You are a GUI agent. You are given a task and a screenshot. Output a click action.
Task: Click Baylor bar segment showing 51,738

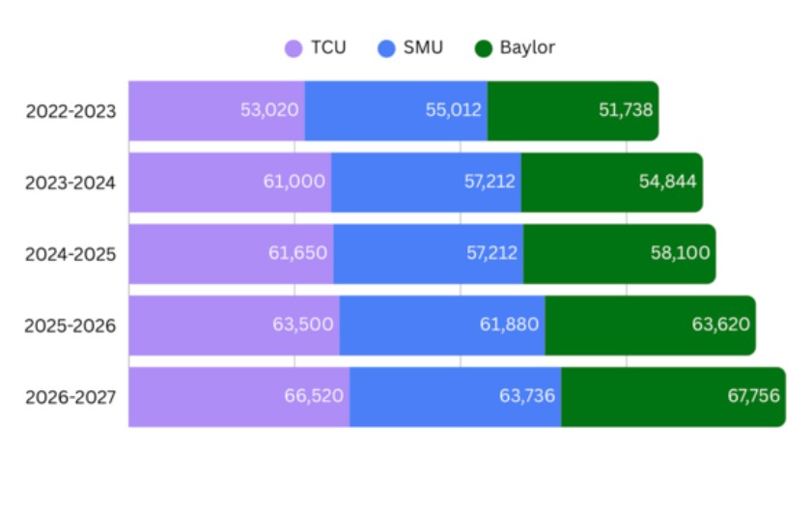pyautogui.click(x=573, y=110)
